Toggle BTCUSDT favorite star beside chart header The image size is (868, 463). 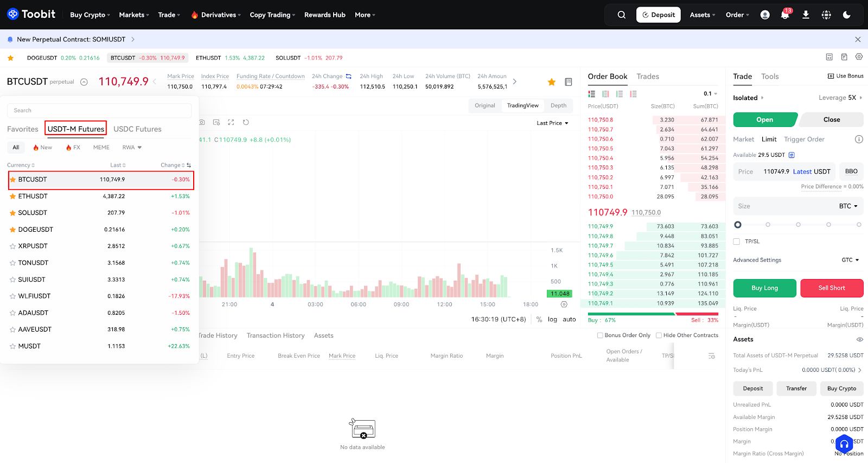(x=552, y=82)
